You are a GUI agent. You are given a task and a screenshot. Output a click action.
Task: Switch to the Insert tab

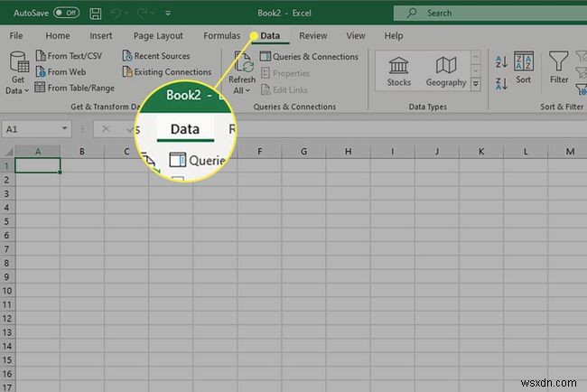pyautogui.click(x=101, y=36)
